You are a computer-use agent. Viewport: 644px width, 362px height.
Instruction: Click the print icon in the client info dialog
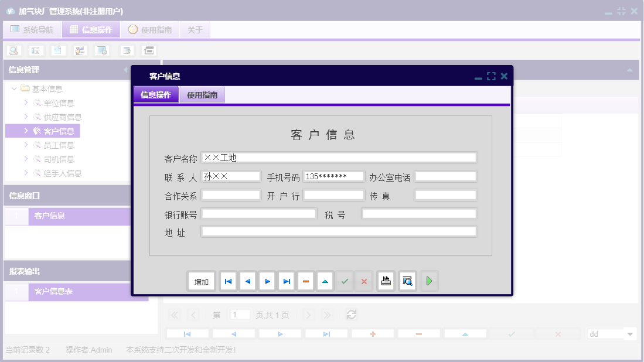[x=386, y=281]
